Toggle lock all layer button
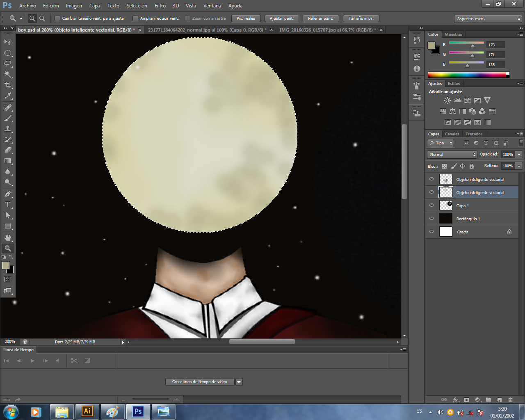Viewport: 525px width, 420px height. click(x=472, y=166)
